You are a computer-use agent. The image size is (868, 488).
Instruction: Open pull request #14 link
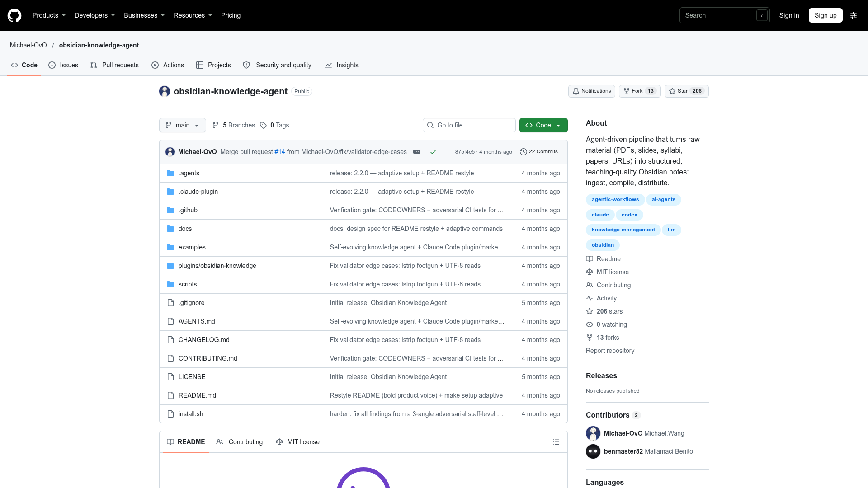coord(280,152)
